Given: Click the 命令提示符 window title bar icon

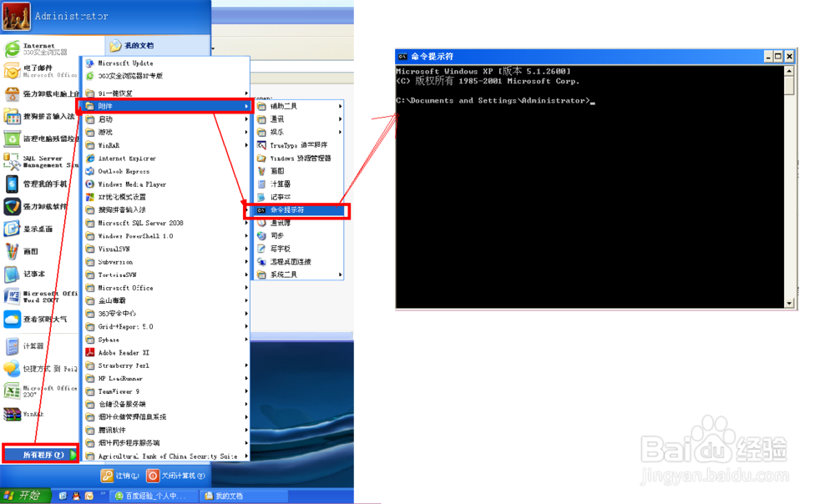Looking at the screenshot, I should 402,57.
